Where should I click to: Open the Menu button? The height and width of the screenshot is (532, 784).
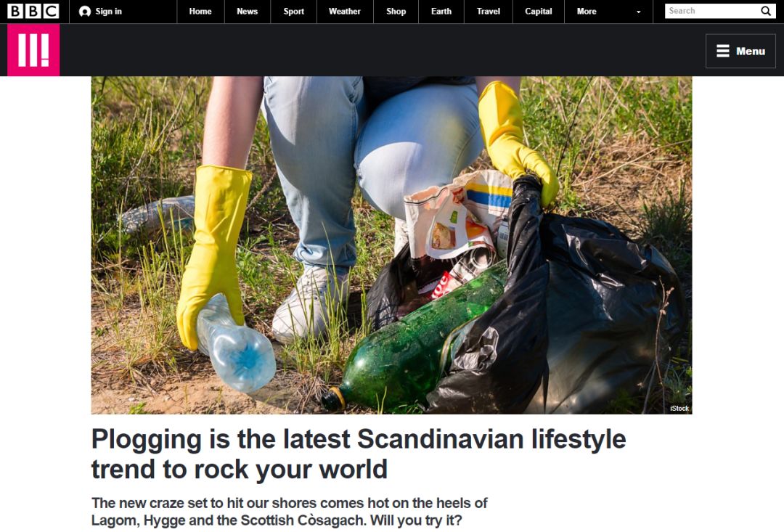point(740,51)
